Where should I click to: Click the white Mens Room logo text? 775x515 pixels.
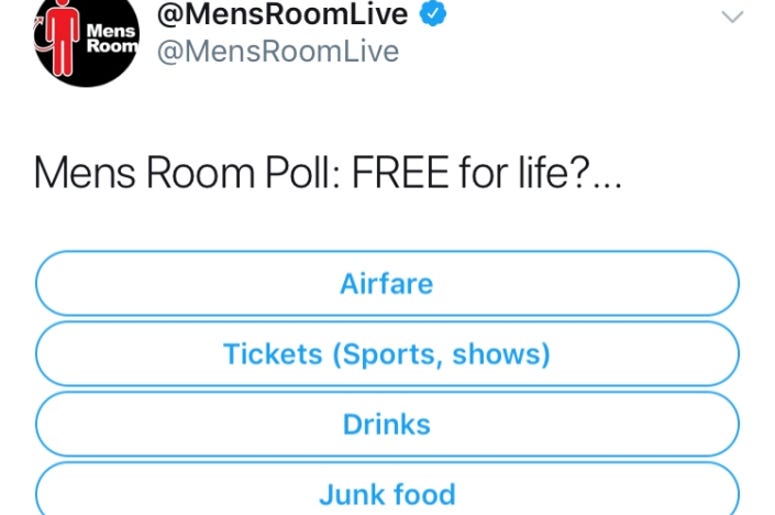[112, 38]
